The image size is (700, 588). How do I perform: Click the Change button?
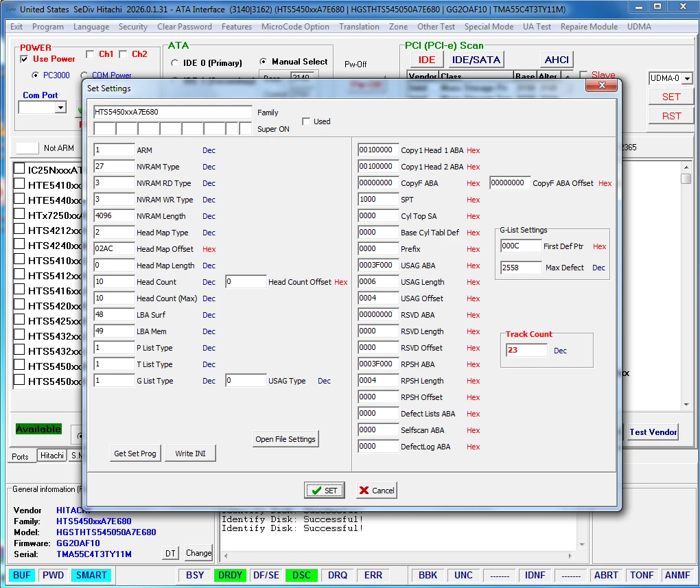click(198, 553)
